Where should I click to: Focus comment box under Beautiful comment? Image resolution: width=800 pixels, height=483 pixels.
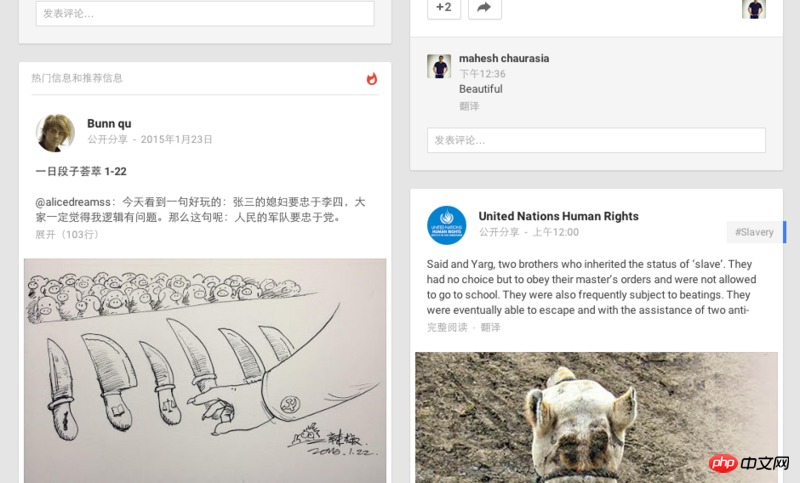596,140
